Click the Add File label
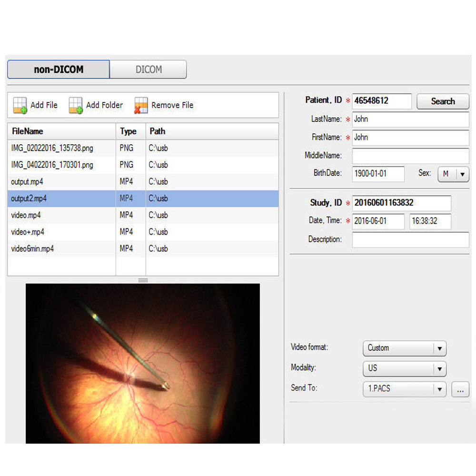This screenshot has width=476, height=476. pyautogui.click(x=44, y=105)
